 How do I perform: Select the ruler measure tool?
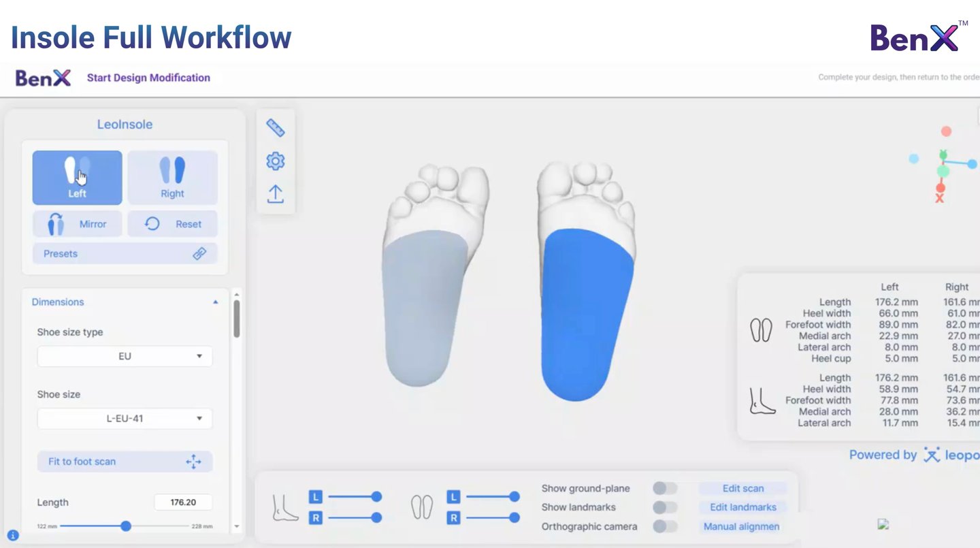pos(275,128)
